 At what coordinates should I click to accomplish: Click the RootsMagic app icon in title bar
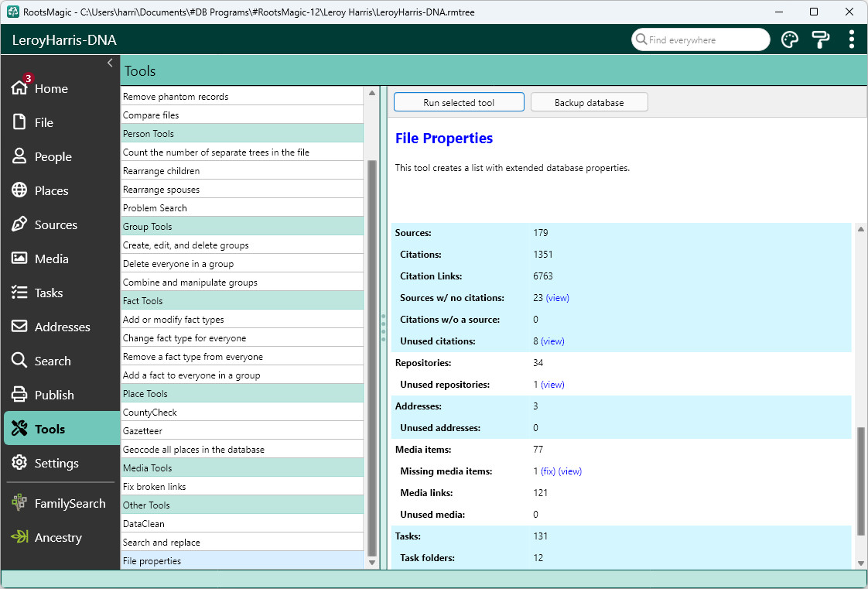pyautogui.click(x=12, y=12)
